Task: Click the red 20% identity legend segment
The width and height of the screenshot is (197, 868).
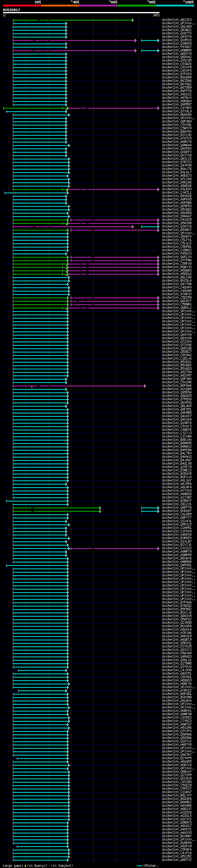Action: point(22,6)
